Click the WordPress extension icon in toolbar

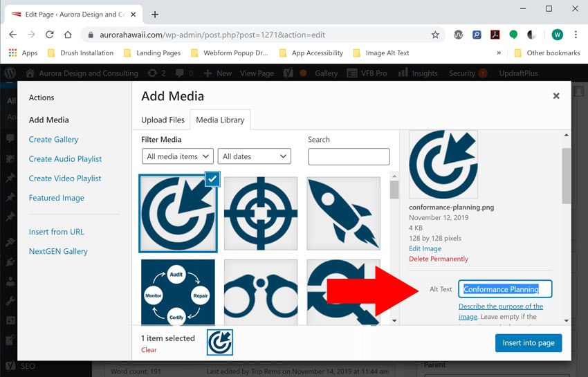point(458,35)
